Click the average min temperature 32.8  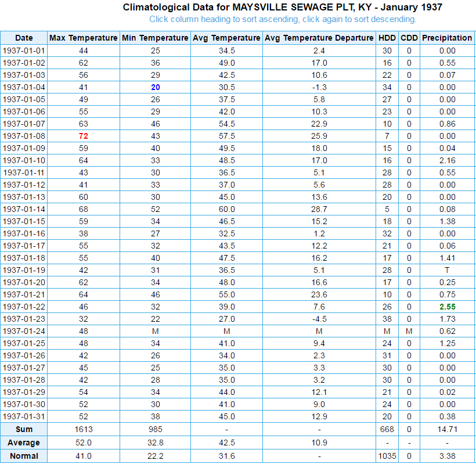156,443
